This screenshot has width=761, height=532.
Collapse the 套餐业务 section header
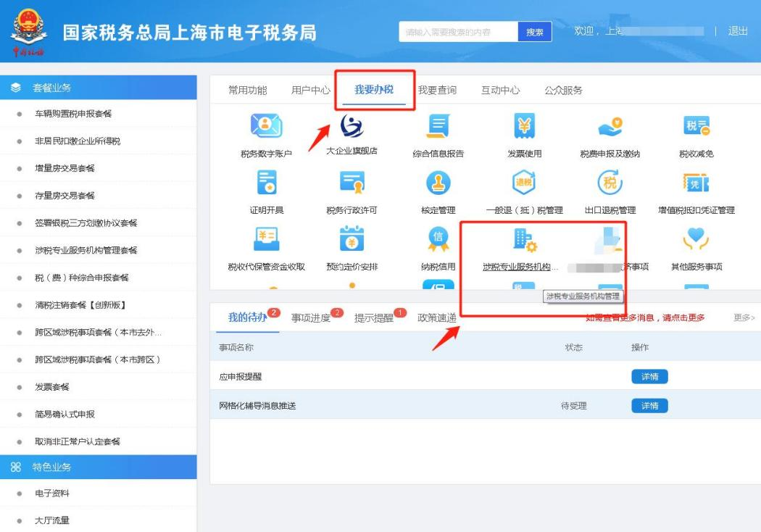point(99,88)
